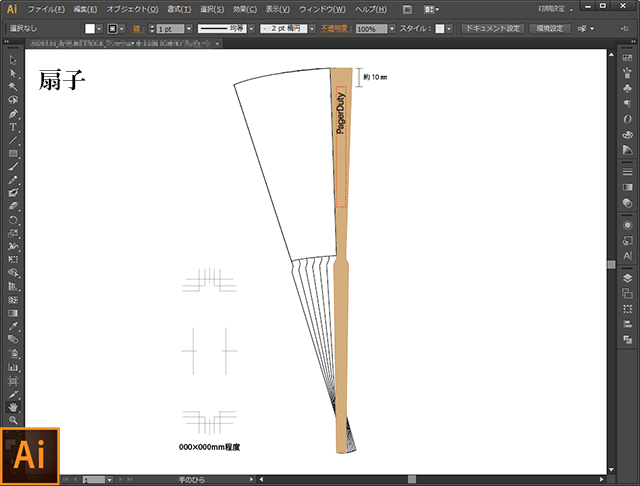Open the Stroke panel icon
640x486 pixels.
(627, 172)
